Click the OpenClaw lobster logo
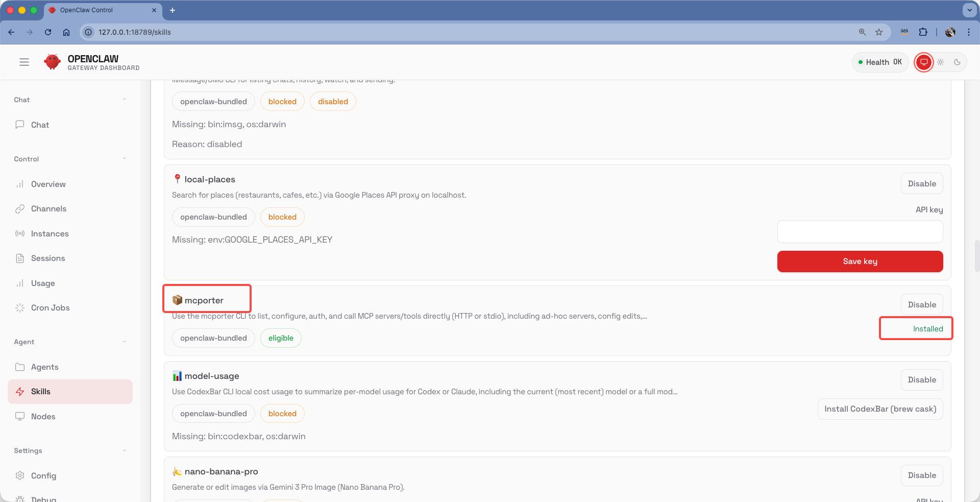This screenshot has height=502, width=980. pos(52,62)
